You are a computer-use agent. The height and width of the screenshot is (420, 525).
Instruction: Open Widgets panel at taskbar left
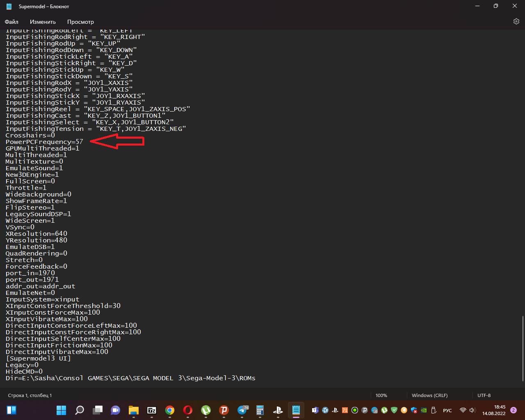click(x=11, y=410)
